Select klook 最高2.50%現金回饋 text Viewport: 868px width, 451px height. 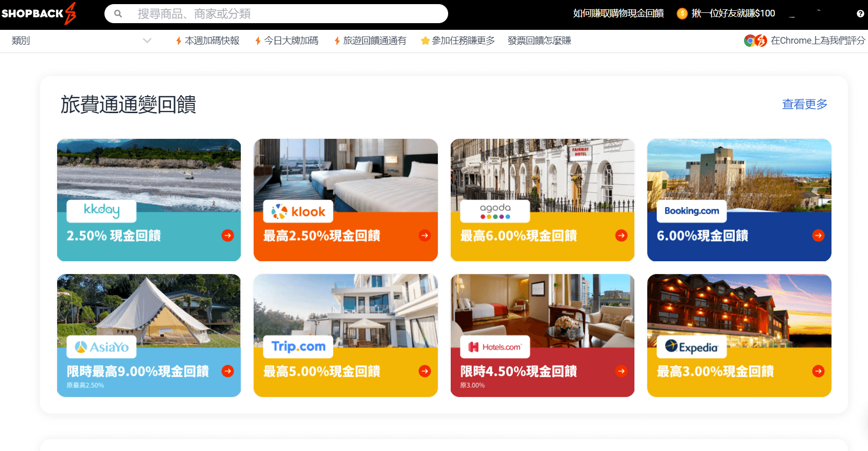(322, 236)
